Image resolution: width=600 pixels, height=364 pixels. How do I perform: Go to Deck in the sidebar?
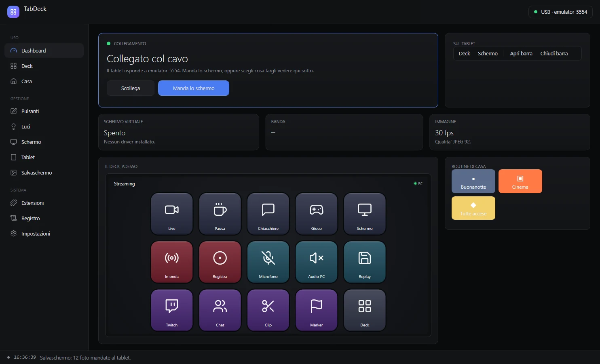pos(44,66)
